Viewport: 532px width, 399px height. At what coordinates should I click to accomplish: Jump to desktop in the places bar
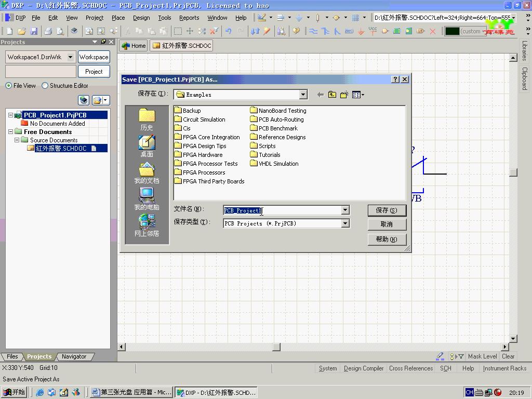pyautogui.click(x=147, y=146)
